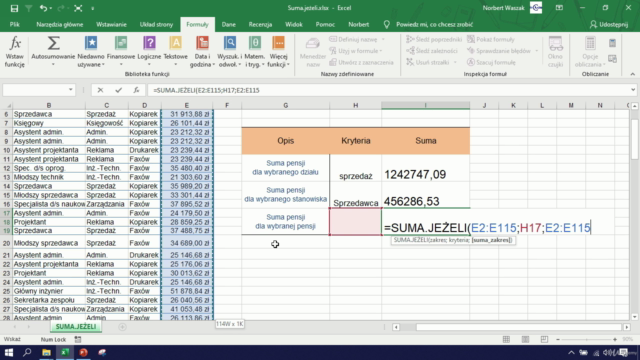Image resolution: width=640 pixels, height=360 pixels.
Task: Open the Plik tab
Action: click(15, 24)
